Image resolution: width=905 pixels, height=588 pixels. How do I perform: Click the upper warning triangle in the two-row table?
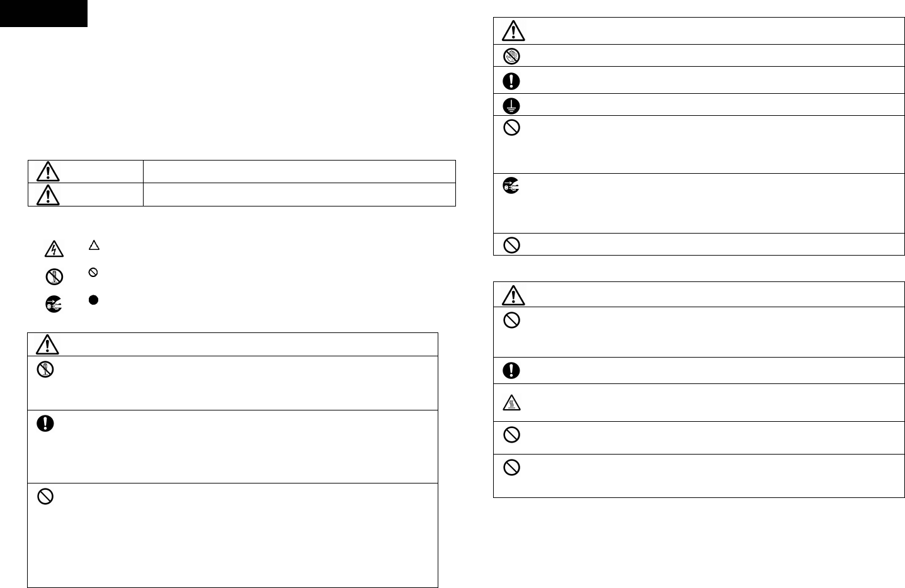48,172
